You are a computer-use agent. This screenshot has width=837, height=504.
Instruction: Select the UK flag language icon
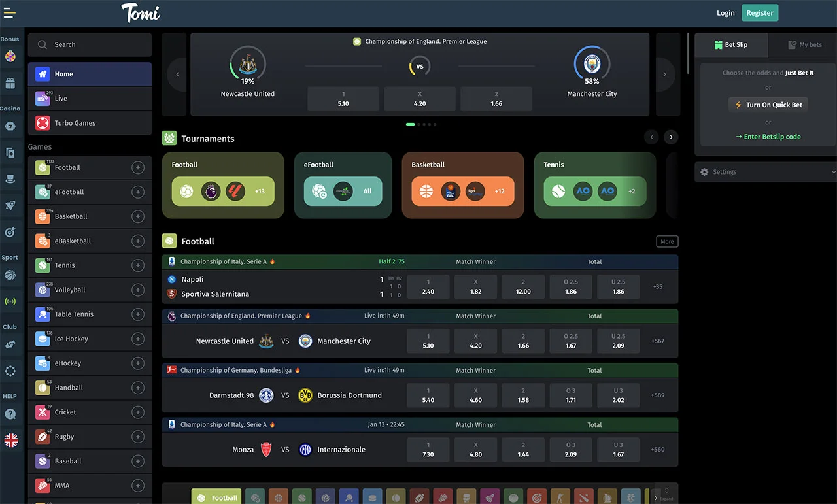pos(11,441)
